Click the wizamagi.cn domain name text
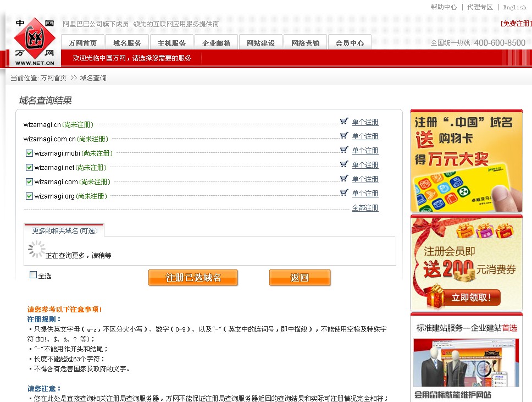 click(42, 125)
